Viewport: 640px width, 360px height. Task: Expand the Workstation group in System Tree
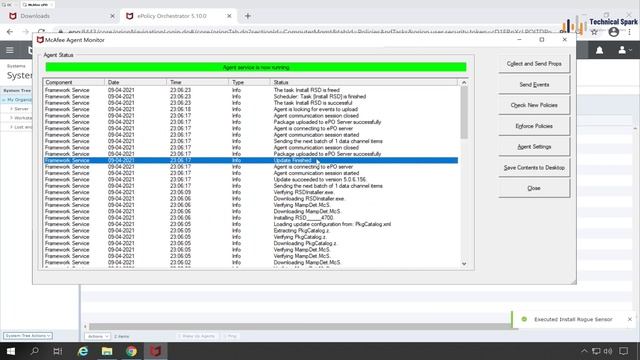pyautogui.click(x=11, y=118)
